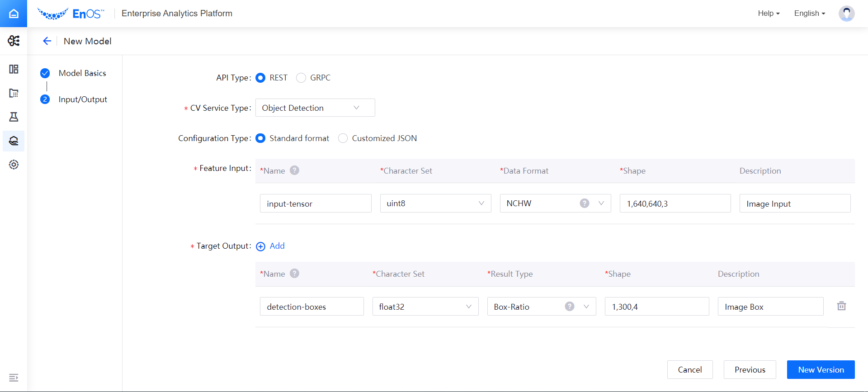Screen dimensions: 868x392
Task: Open the settings gear icon in the left sidebar
Action: click(14, 165)
